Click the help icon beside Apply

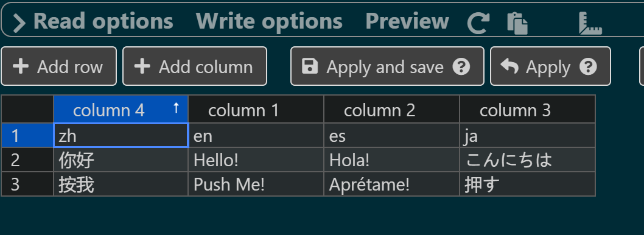tap(588, 66)
